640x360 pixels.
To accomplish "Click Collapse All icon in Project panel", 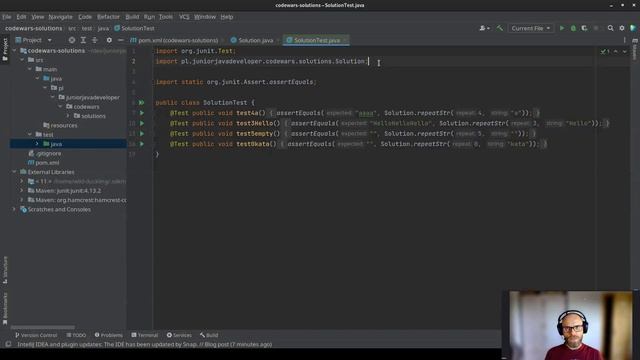I will click(x=95, y=40).
